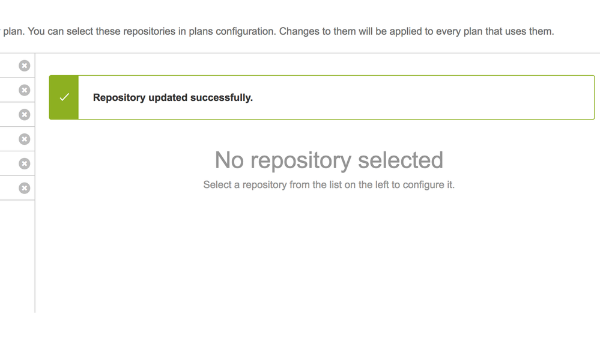Click the x icon on the last repository row
This screenshot has width=600, height=364.
pos(25,189)
